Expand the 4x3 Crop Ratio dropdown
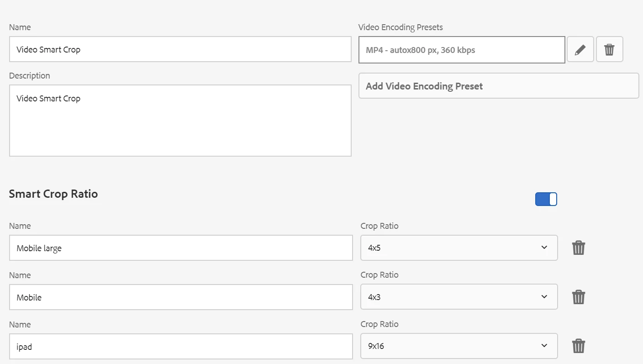This screenshot has height=364, width=643. pos(459,297)
